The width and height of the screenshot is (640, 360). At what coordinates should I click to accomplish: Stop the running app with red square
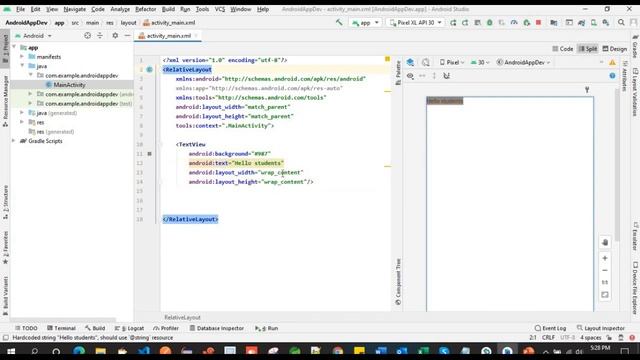[x=538, y=23]
